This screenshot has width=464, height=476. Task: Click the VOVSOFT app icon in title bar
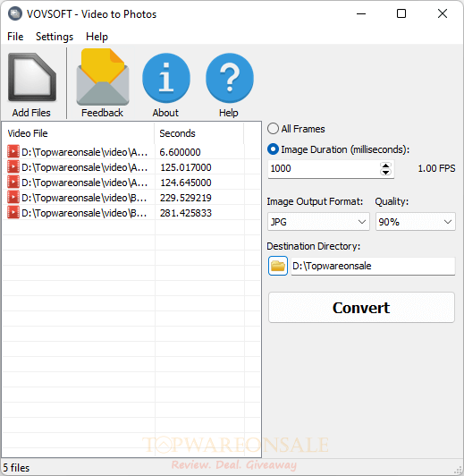point(15,13)
